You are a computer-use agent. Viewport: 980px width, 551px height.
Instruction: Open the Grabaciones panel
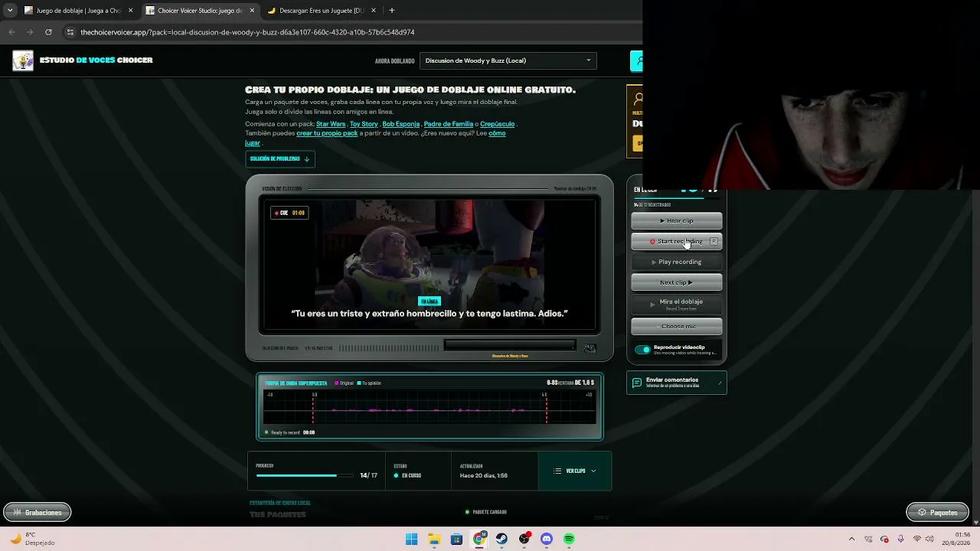(x=38, y=513)
